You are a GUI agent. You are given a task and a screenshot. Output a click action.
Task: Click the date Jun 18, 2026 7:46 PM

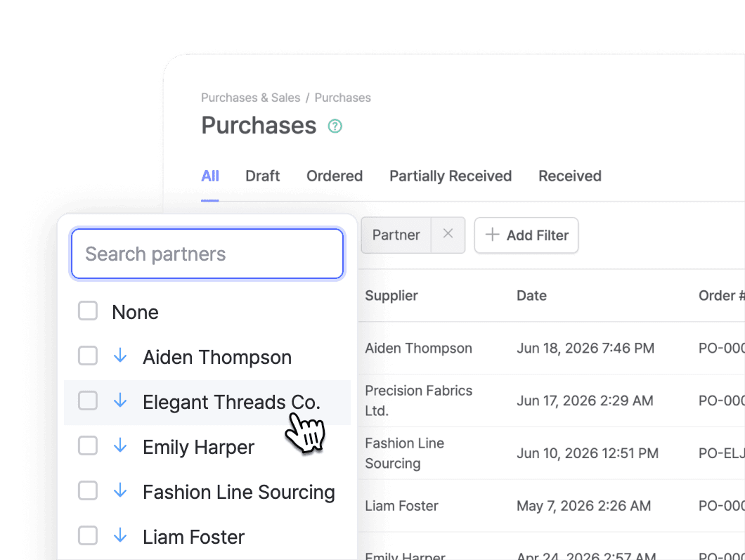point(585,349)
